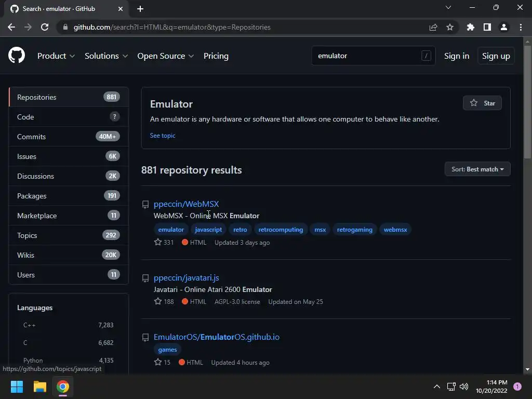This screenshot has height=399, width=532.
Task: Click repository icon beside EmulatorOS.github.io
Action: (145, 337)
